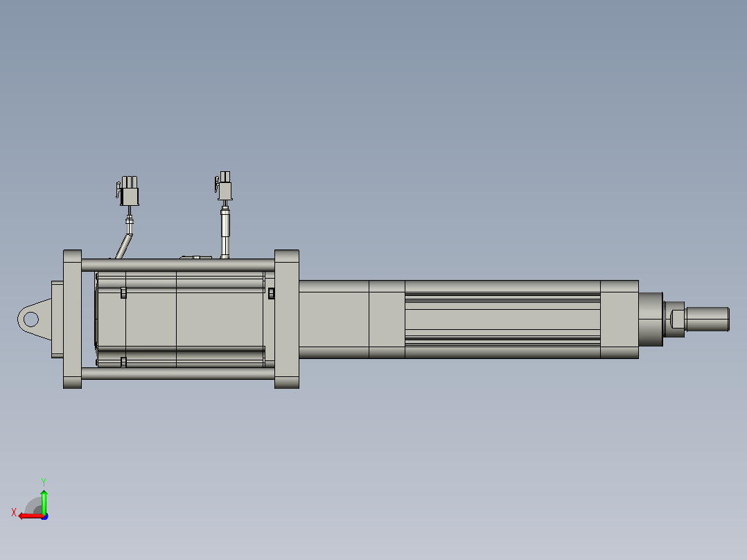Click the green Y axis arrow of the triad
The width and height of the screenshot is (747, 560).
click(x=44, y=502)
